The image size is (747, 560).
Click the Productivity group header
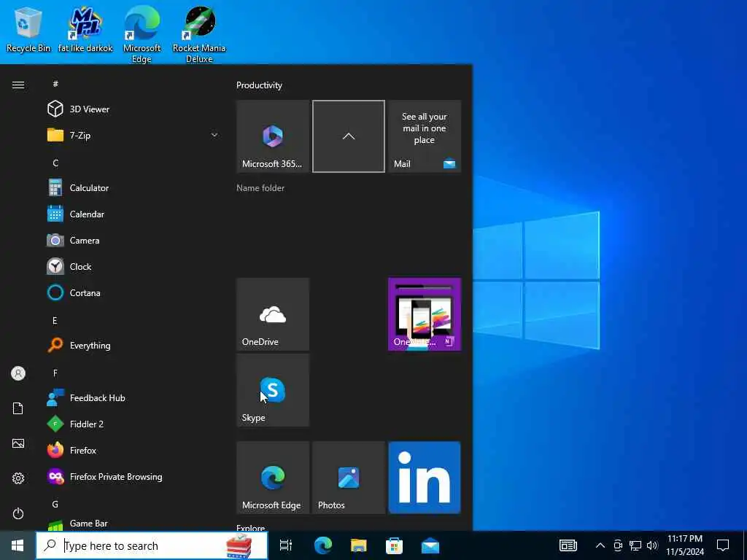click(259, 85)
